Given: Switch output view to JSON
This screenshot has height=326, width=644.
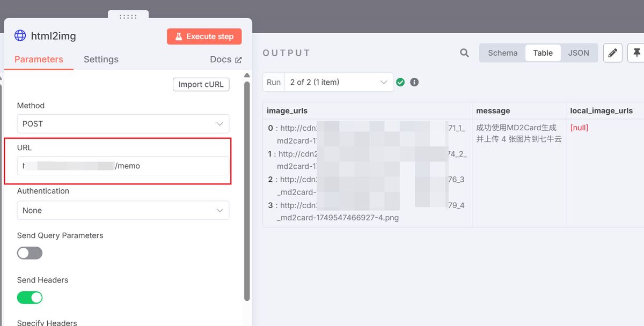Looking at the screenshot, I should pyautogui.click(x=578, y=53).
